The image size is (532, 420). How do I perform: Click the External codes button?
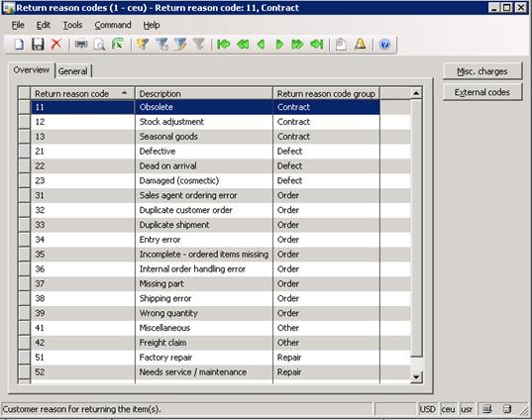(482, 92)
